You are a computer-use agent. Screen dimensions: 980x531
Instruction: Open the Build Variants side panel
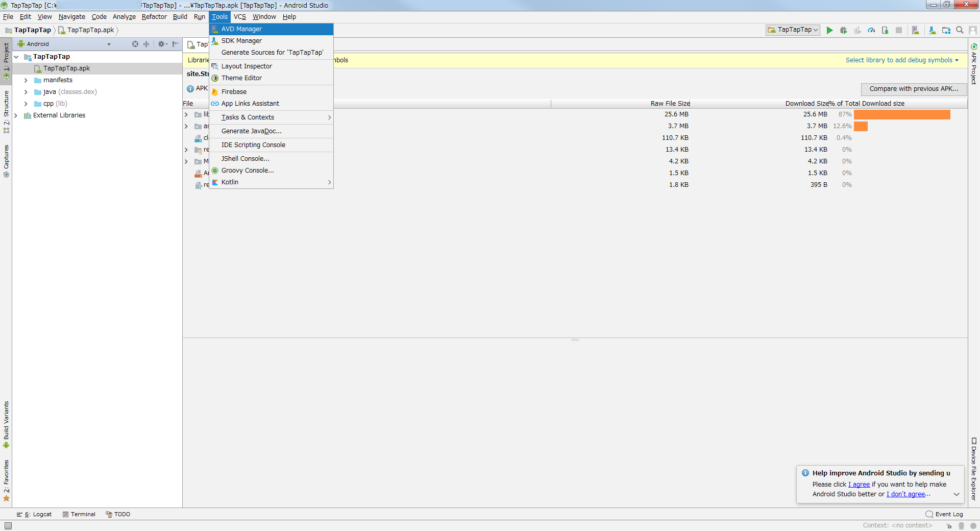(6, 425)
